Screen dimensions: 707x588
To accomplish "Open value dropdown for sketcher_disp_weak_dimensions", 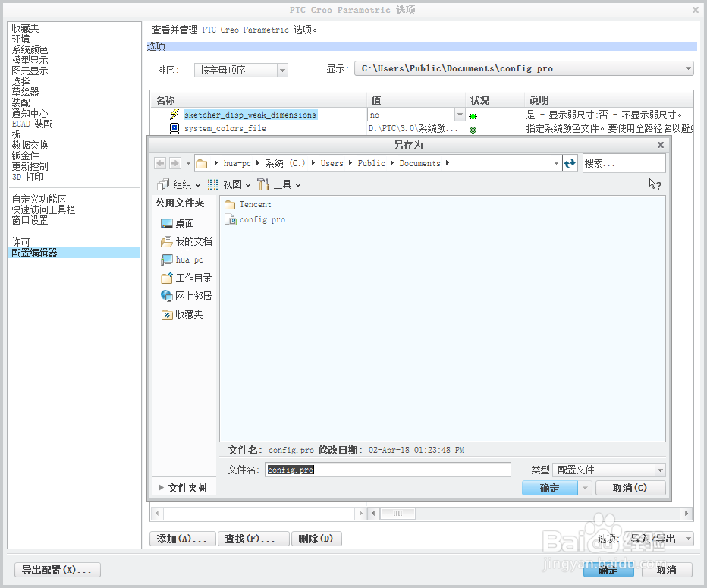I will (460, 115).
